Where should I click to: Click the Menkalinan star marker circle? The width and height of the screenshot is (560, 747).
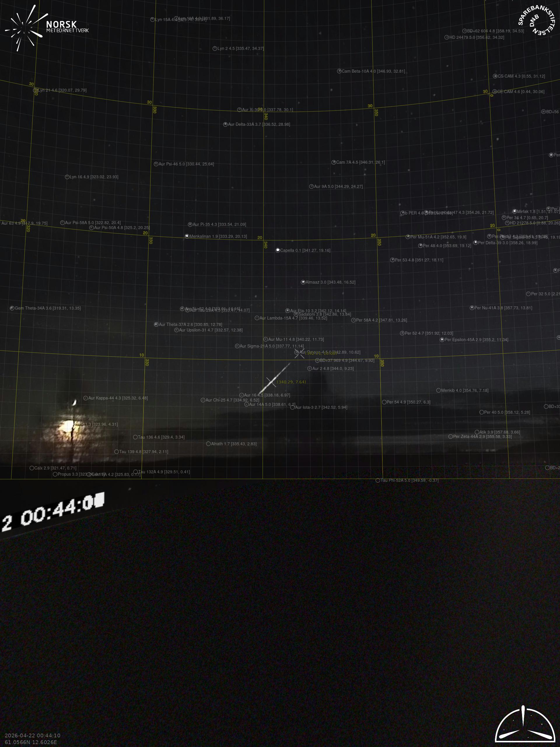pos(187,236)
